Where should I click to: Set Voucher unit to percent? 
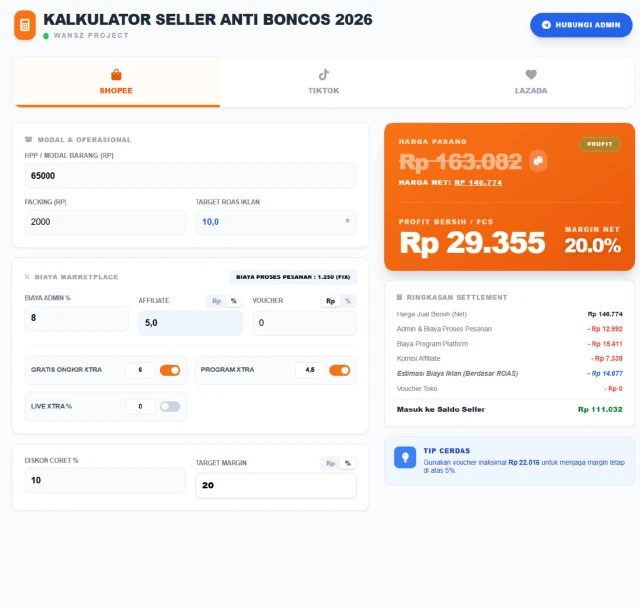(347, 300)
